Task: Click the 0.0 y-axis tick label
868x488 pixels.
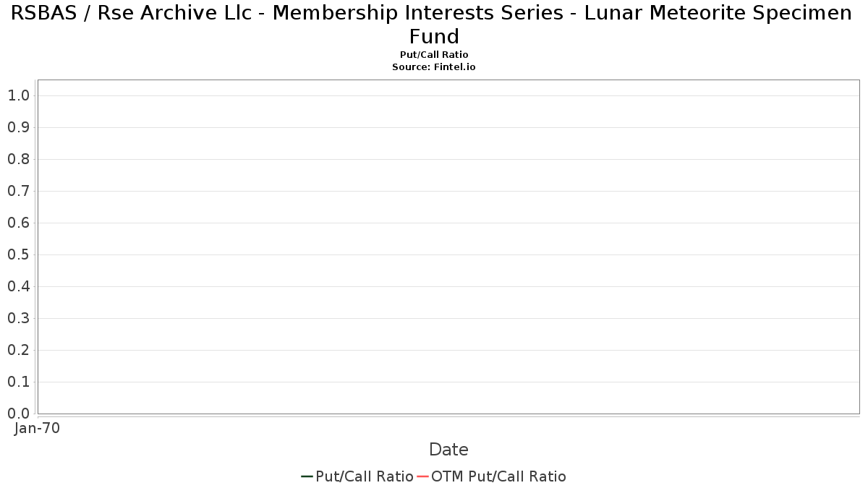Action: pos(18,414)
